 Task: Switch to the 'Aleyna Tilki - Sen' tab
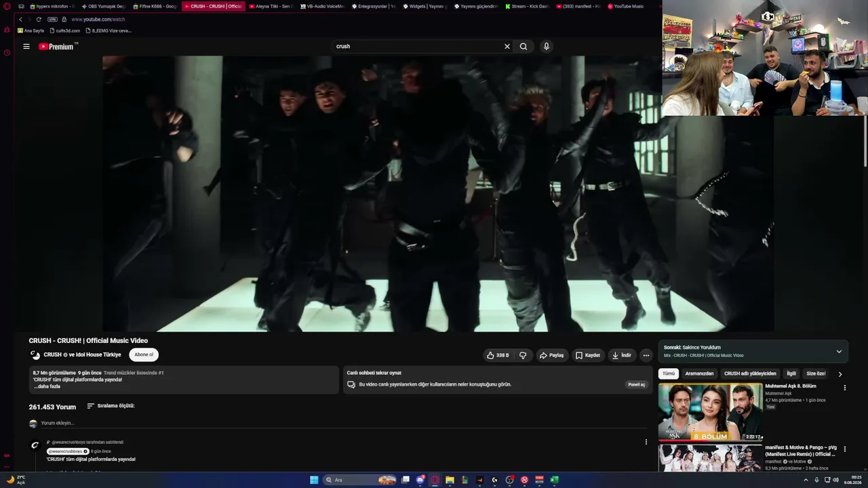[x=270, y=7]
